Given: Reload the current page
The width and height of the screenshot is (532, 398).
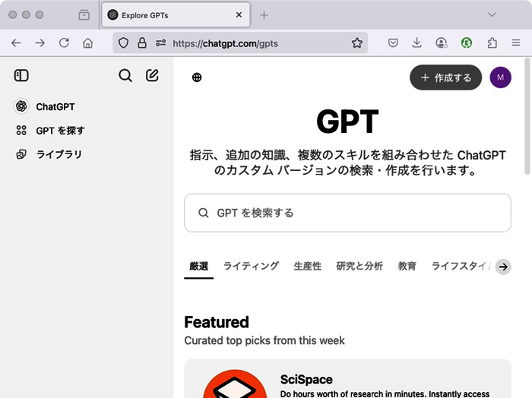Looking at the screenshot, I should [64, 43].
